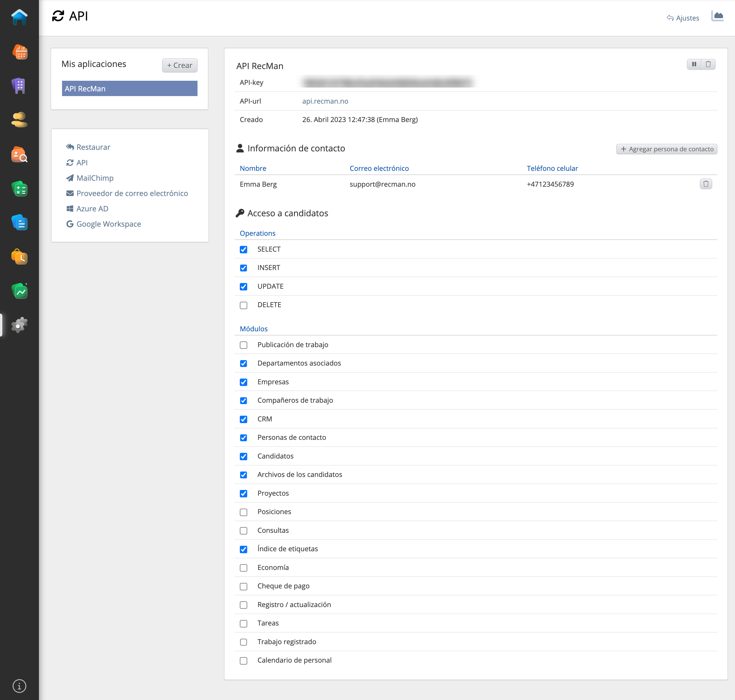Uncheck the CRM module checkbox

[243, 419]
